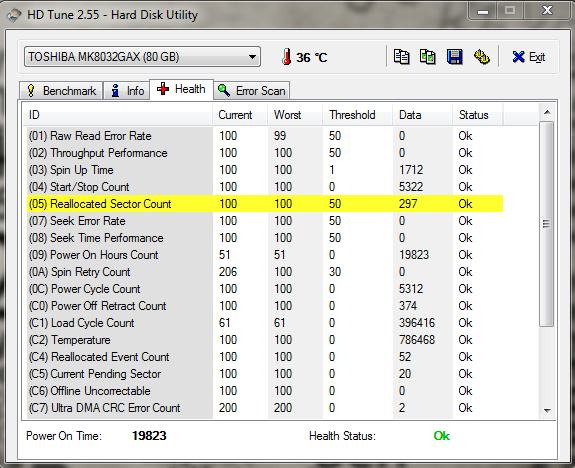This screenshot has width=575, height=468.
Task: Save screenshot using floppy disk icon
Action: [x=454, y=57]
